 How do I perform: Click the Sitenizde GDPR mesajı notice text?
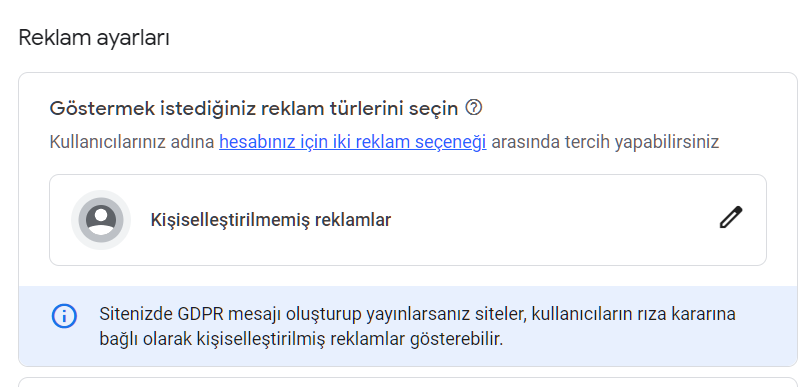coord(417,326)
